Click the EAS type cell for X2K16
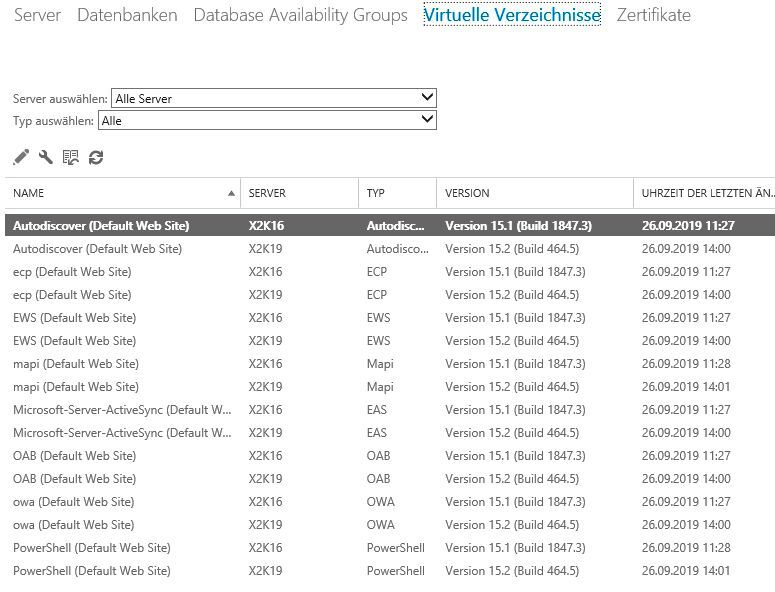775x592 pixels. (377, 410)
